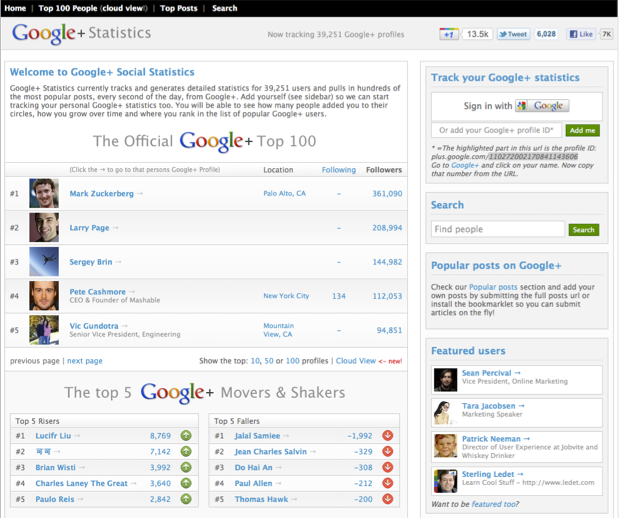Click follower count 361,090
The height and width of the screenshot is (518, 619).
[387, 193]
